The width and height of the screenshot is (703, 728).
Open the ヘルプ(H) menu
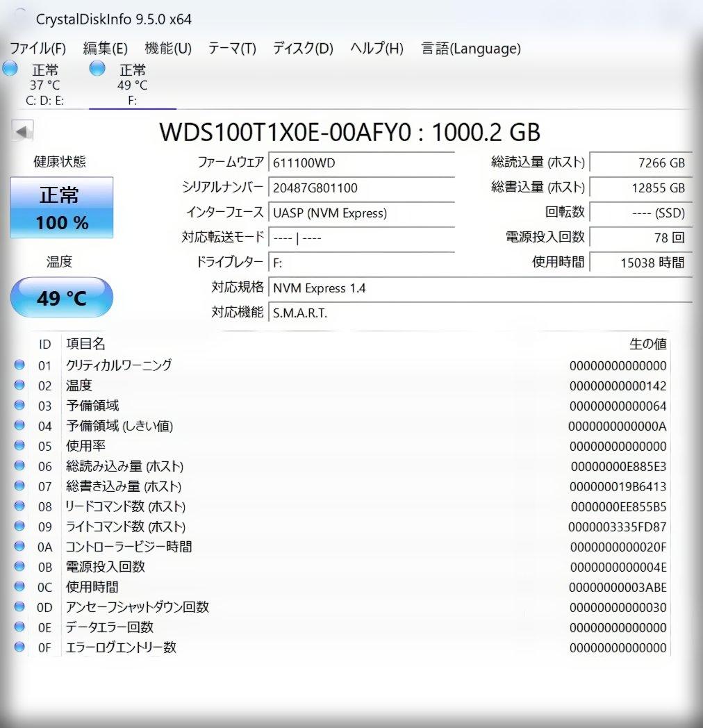pyautogui.click(x=377, y=49)
